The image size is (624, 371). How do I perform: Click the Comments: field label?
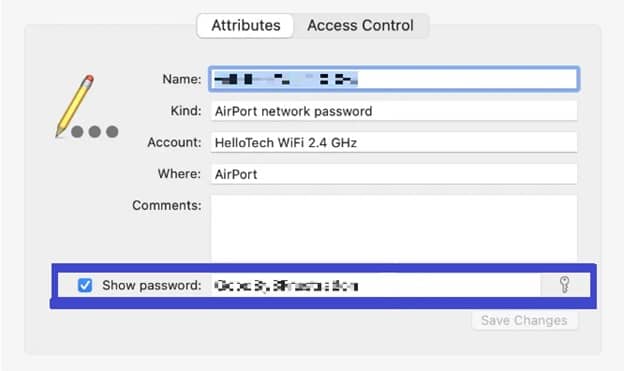click(x=167, y=205)
